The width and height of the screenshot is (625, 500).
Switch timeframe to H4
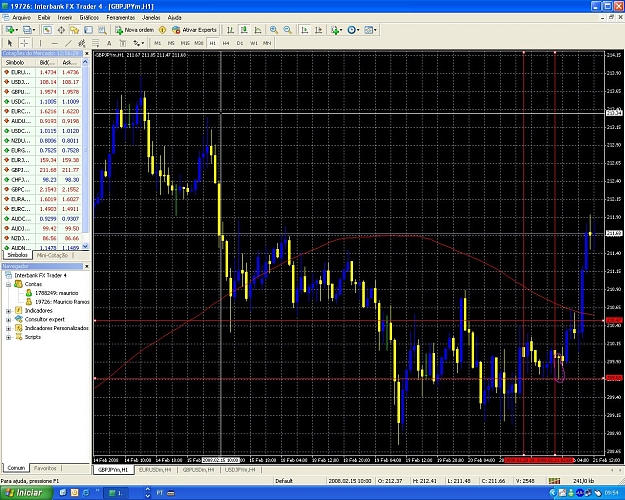[226, 43]
